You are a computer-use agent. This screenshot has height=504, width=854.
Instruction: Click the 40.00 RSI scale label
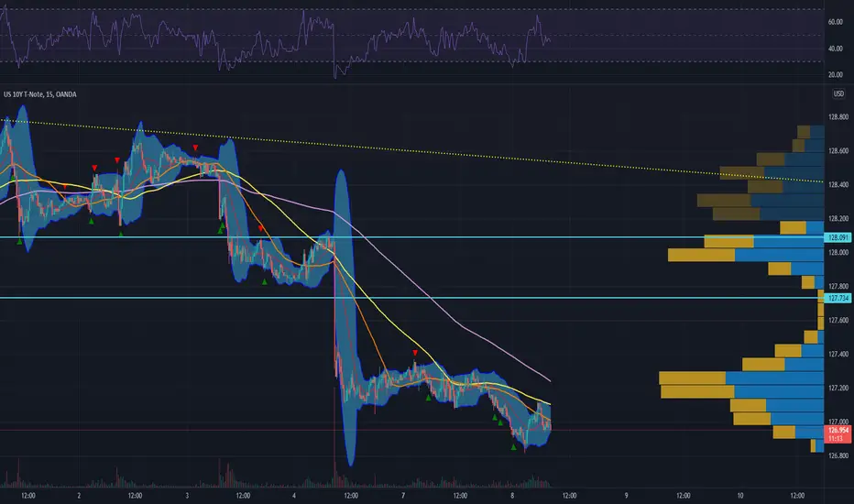tap(836, 49)
